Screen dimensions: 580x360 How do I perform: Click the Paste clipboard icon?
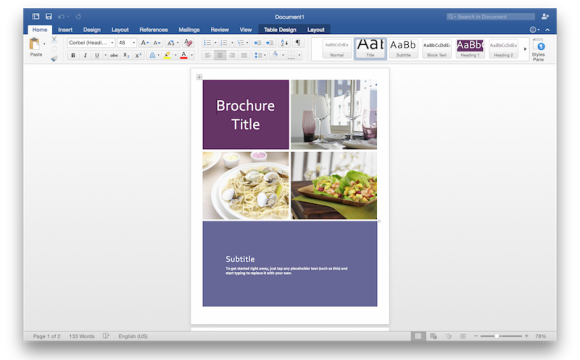[x=34, y=44]
